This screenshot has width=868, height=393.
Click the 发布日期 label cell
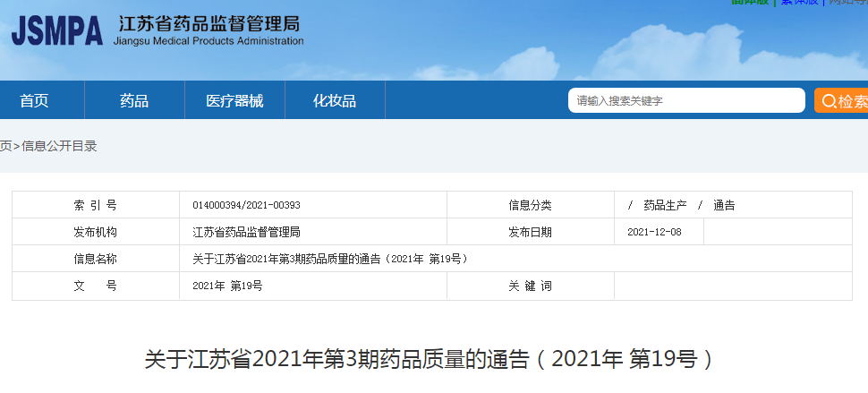point(531,233)
